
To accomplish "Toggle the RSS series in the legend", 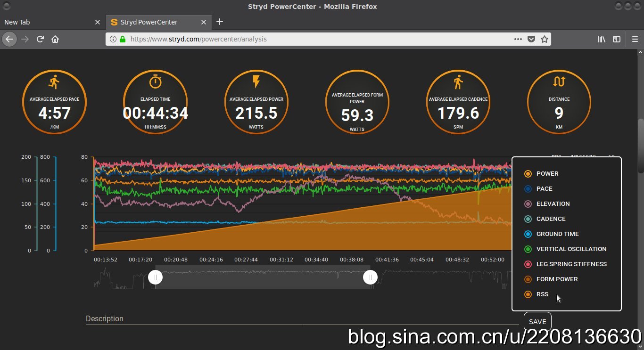I will 536,294.
